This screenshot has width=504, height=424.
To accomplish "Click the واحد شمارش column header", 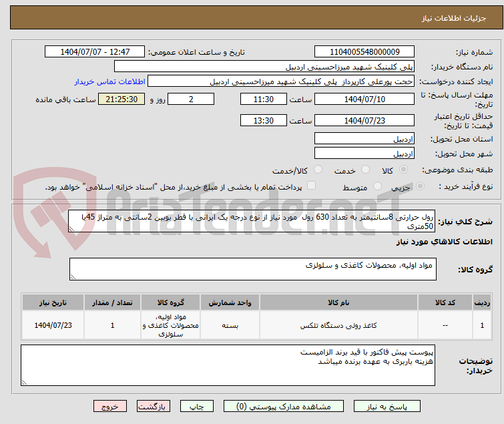I will pyautogui.click(x=230, y=302).
